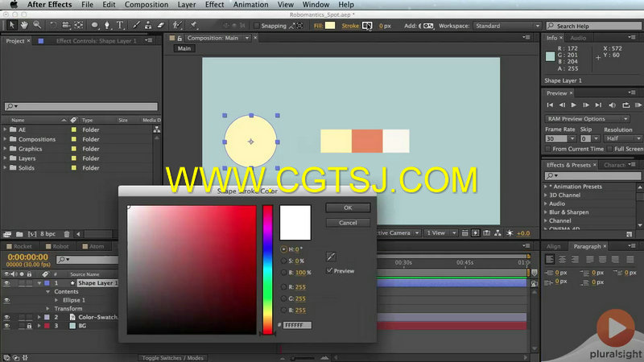Center paragraph text
Screen dimensions: 644x362
[562, 259]
